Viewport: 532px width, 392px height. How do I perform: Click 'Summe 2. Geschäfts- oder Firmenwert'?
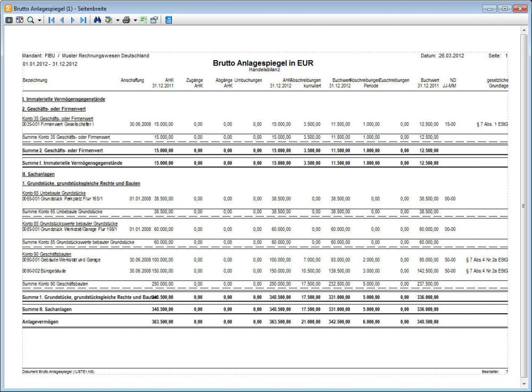point(62,151)
